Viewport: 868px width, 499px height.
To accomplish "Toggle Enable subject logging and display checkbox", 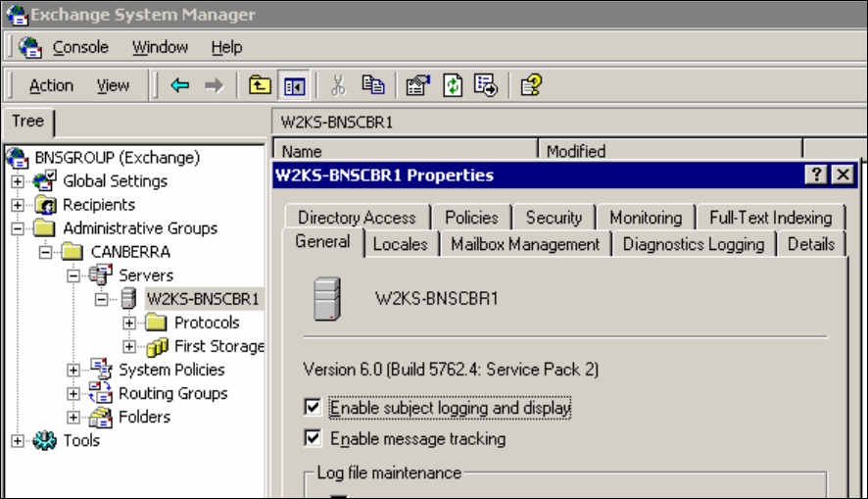I will pos(313,408).
